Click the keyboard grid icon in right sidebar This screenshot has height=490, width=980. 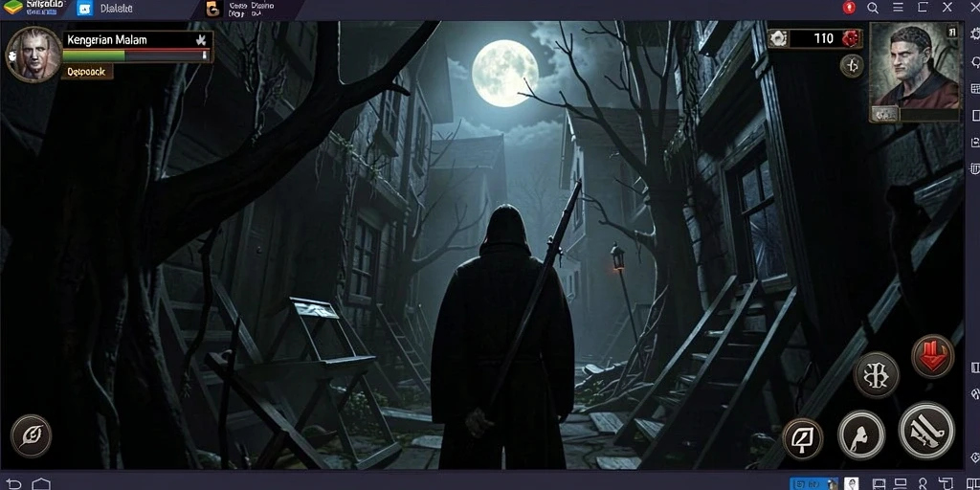click(975, 89)
